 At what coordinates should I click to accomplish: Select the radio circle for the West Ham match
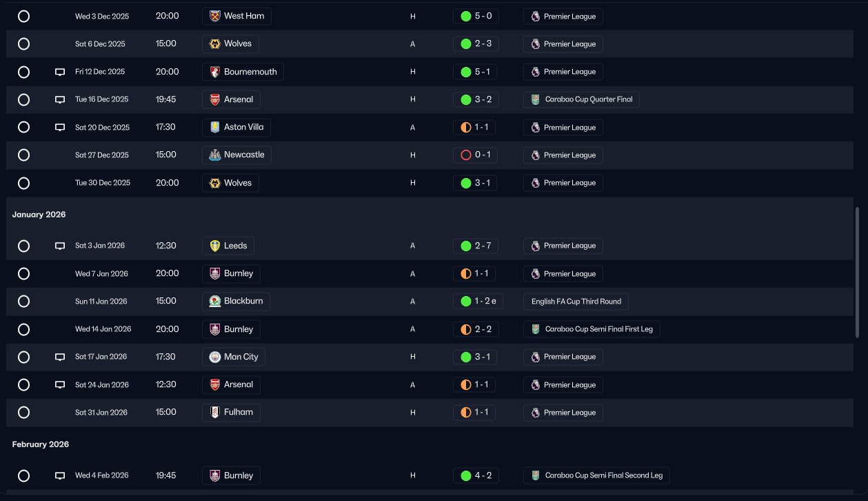23,16
